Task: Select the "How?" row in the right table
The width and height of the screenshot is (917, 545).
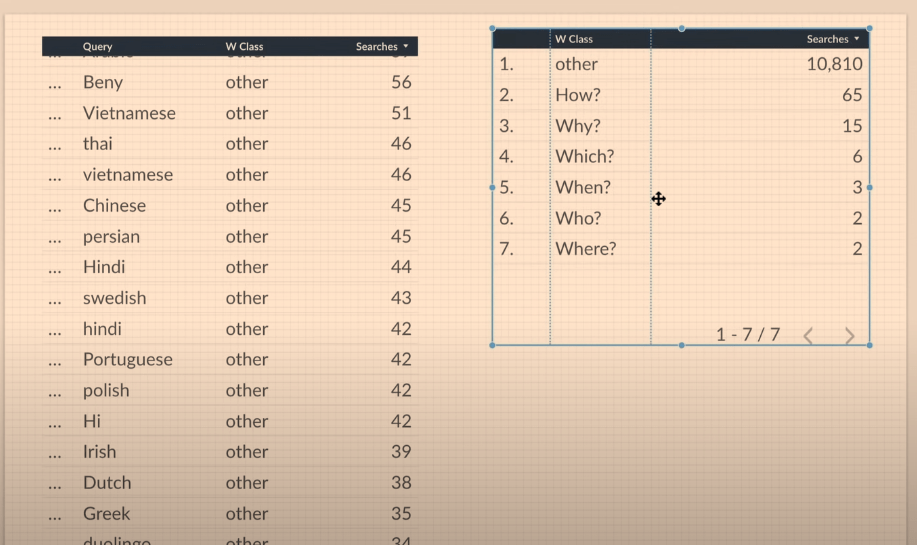Action: [x=577, y=96]
